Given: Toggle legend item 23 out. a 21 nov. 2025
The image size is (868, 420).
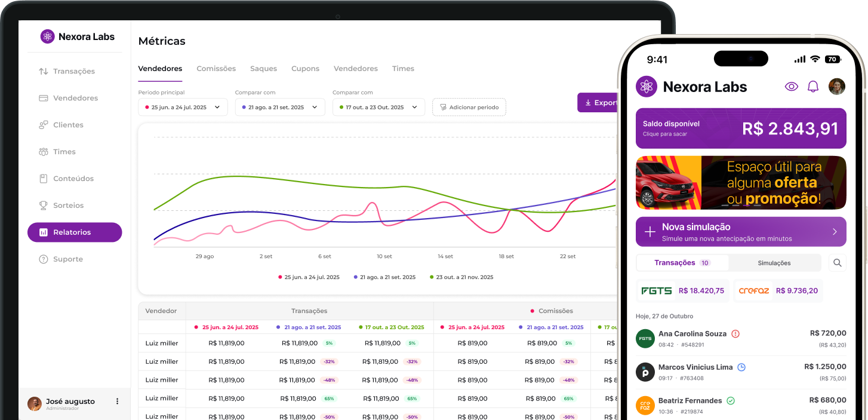Looking at the screenshot, I should pyautogui.click(x=461, y=277).
